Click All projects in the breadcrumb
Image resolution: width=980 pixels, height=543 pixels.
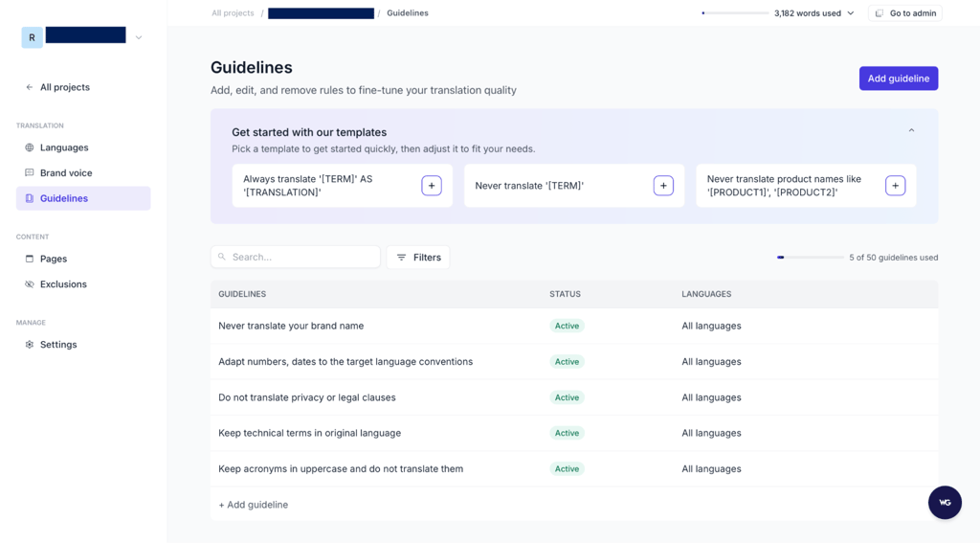click(x=233, y=13)
